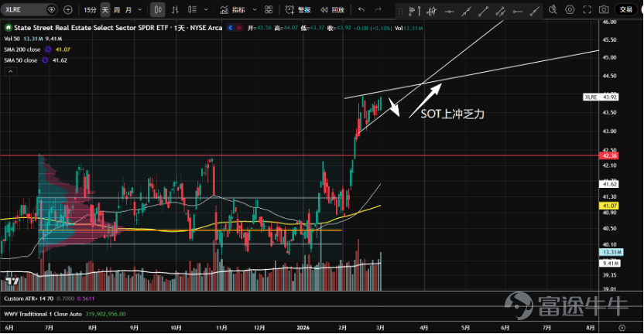Create an alert with 警报 button
Screen dimensions: 644x334
(x=298, y=9)
